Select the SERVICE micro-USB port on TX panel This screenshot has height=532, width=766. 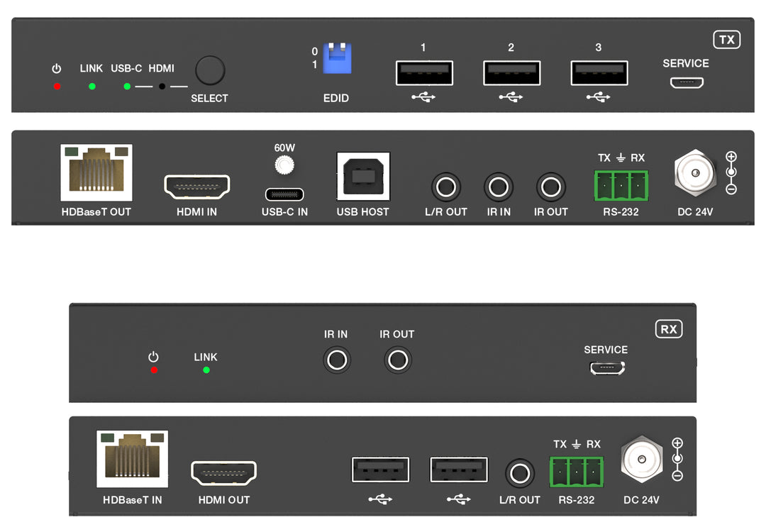(x=687, y=82)
